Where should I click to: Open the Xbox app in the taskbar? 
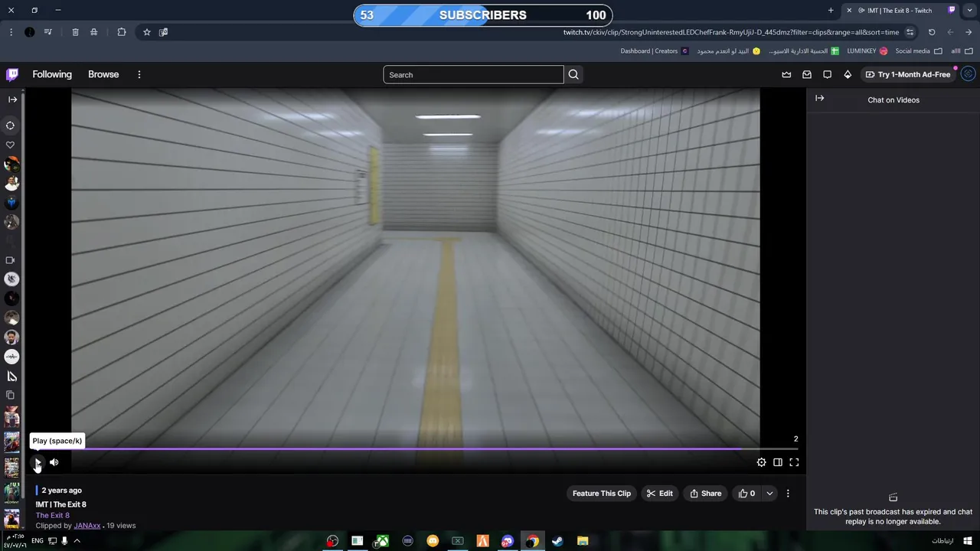pyautogui.click(x=382, y=541)
